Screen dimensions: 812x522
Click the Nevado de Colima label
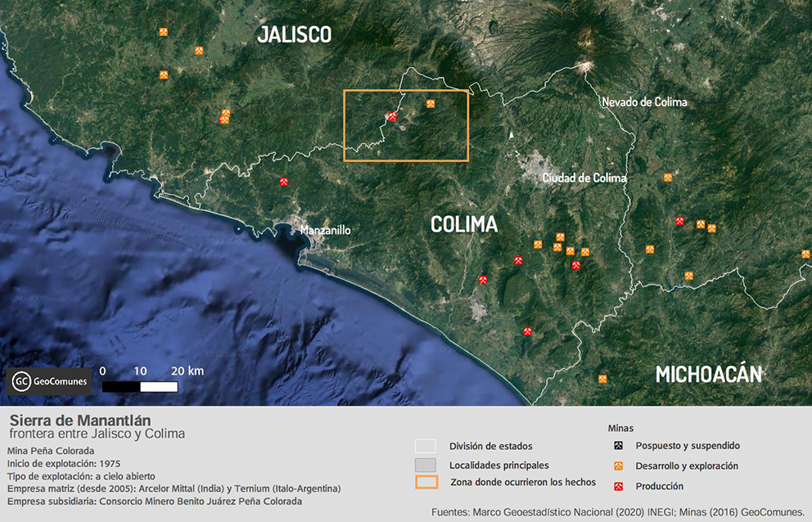644,102
